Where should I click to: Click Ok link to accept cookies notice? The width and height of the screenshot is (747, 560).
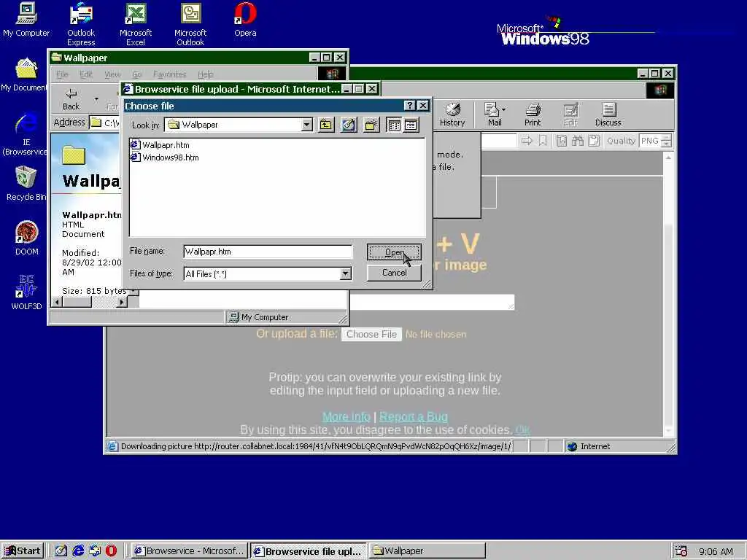522,430
